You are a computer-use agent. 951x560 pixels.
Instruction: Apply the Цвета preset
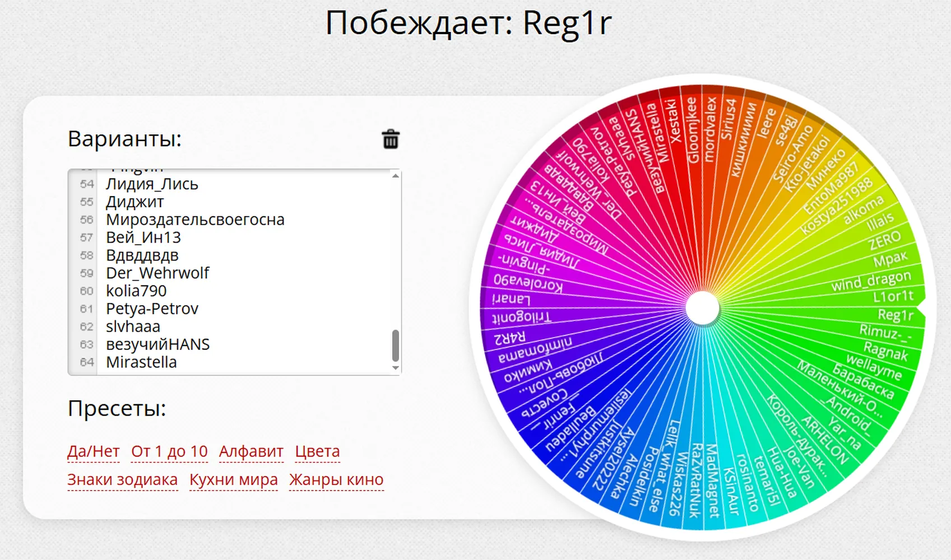coord(317,451)
